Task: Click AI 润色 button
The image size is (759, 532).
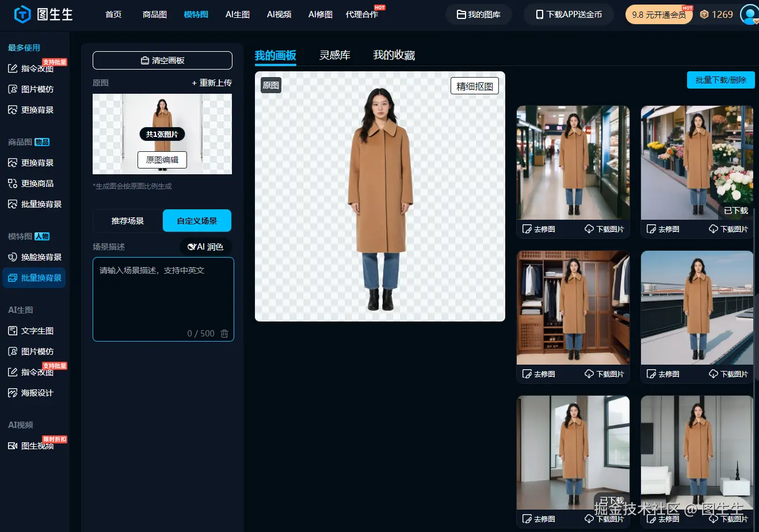Action: click(x=206, y=247)
